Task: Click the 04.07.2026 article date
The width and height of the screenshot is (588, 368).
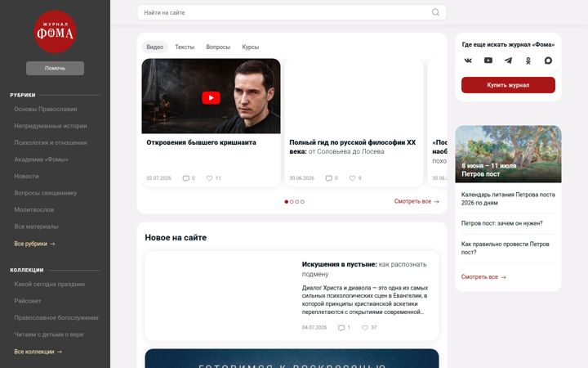Action: click(x=314, y=328)
